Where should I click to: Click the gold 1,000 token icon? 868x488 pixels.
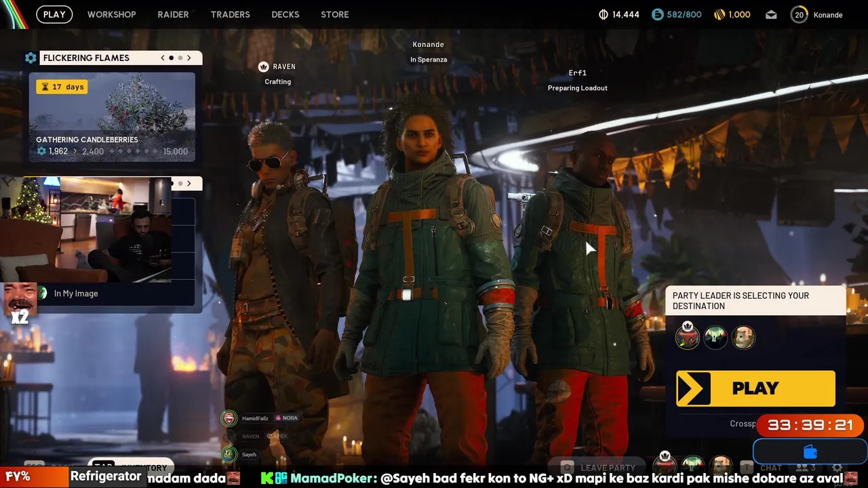coord(719,14)
